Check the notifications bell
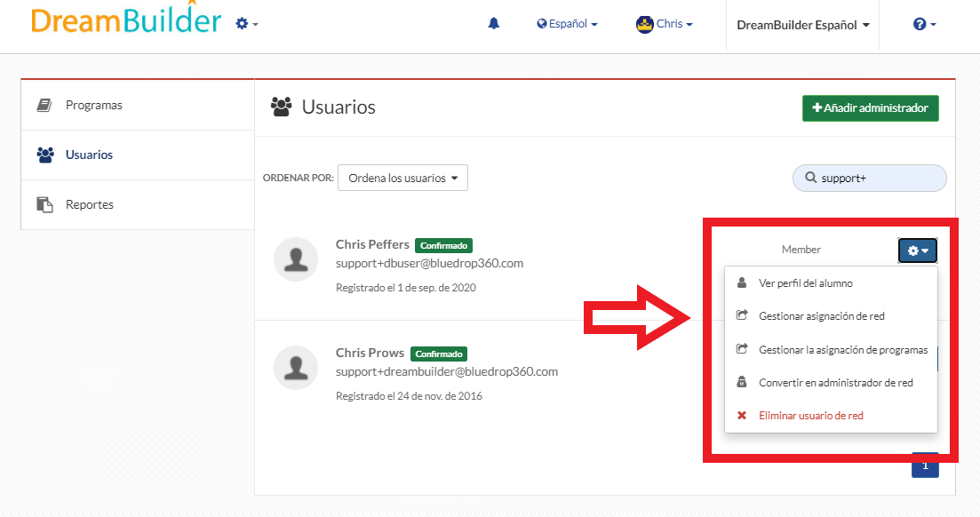 [494, 24]
